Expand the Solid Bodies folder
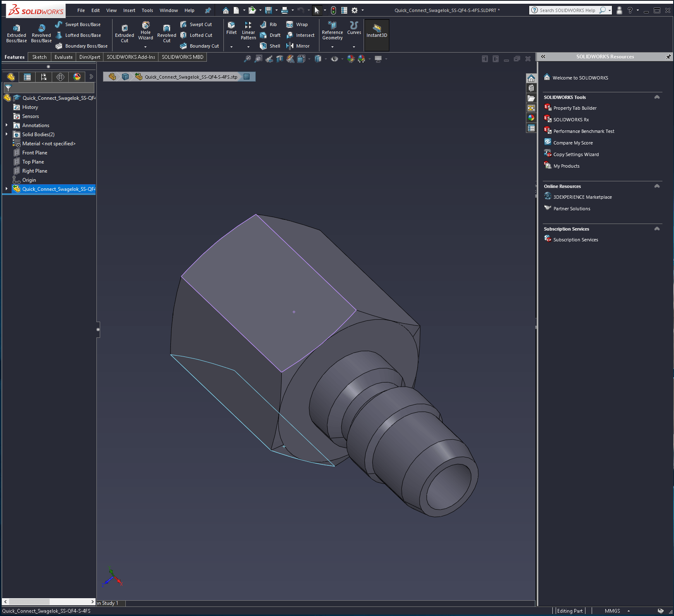The image size is (674, 616). 6,134
